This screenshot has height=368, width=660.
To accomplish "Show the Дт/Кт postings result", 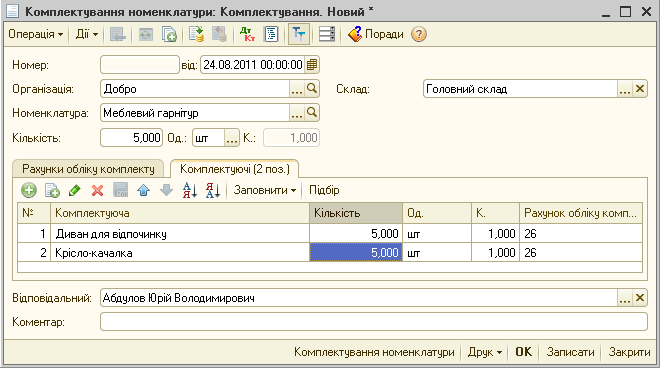I will [247, 34].
